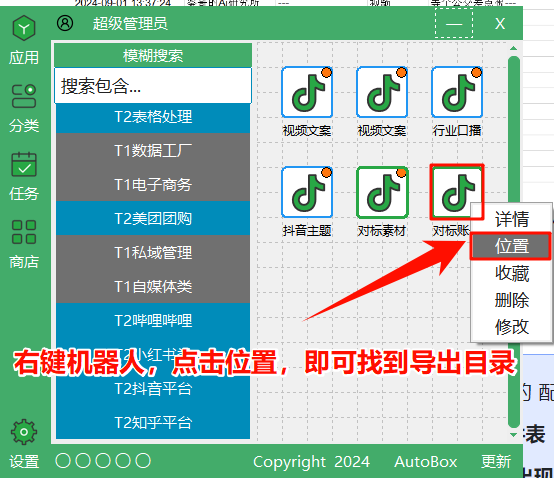Select T2哔哩哔哩 category
The width and height of the screenshot is (554, 478).
pos(153,320)
